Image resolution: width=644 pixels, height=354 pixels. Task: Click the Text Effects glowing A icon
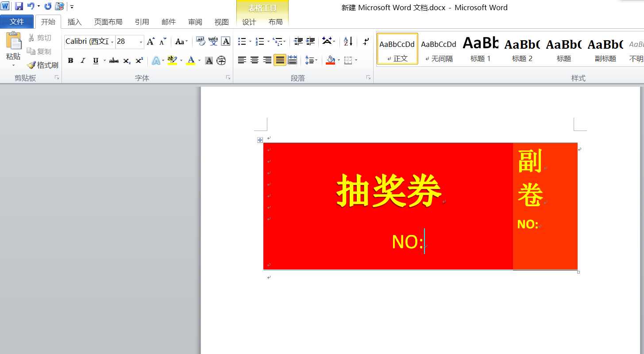156,61
